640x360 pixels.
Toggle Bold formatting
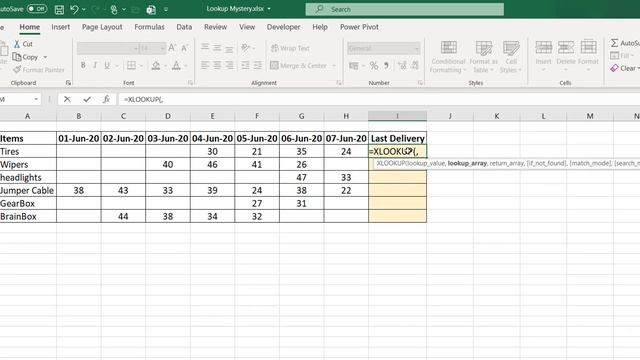83,65
